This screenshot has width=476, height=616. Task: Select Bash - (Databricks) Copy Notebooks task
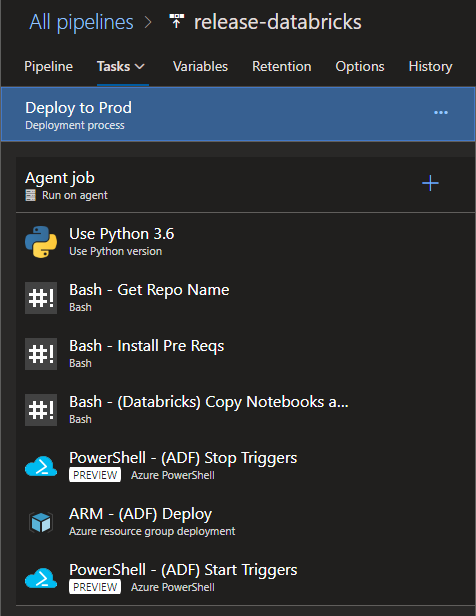coord(245,410)
